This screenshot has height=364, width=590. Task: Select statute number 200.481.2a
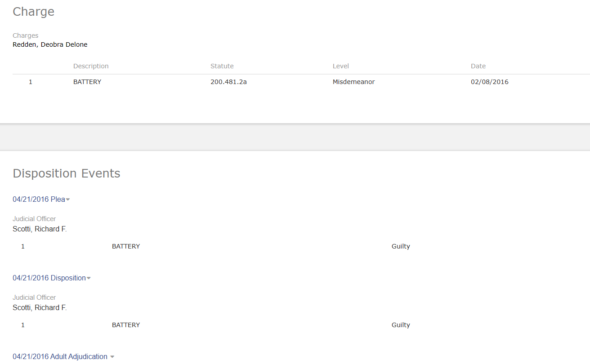click(228, 82)
